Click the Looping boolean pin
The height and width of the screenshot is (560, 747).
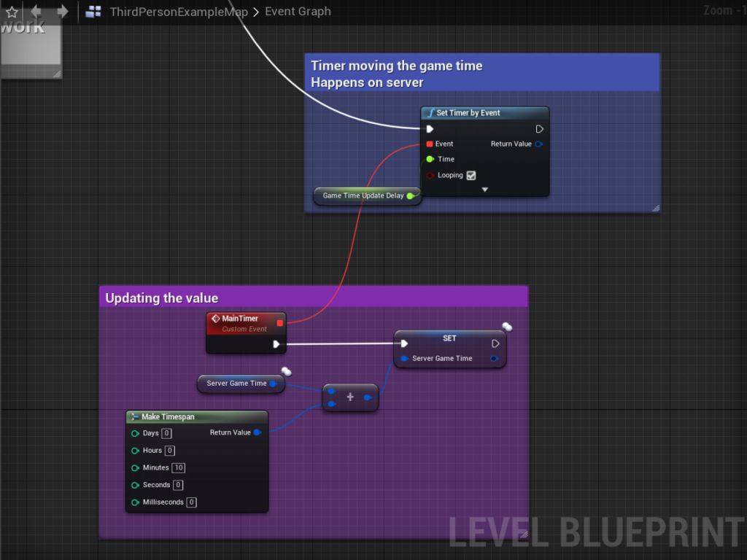tap(430, 175)
